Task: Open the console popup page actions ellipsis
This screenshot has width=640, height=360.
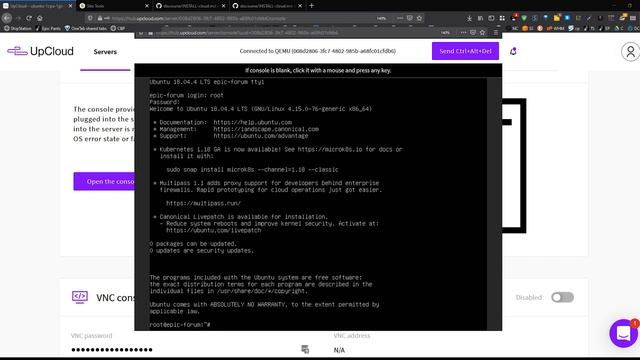Action: click(x=463, y=32)
